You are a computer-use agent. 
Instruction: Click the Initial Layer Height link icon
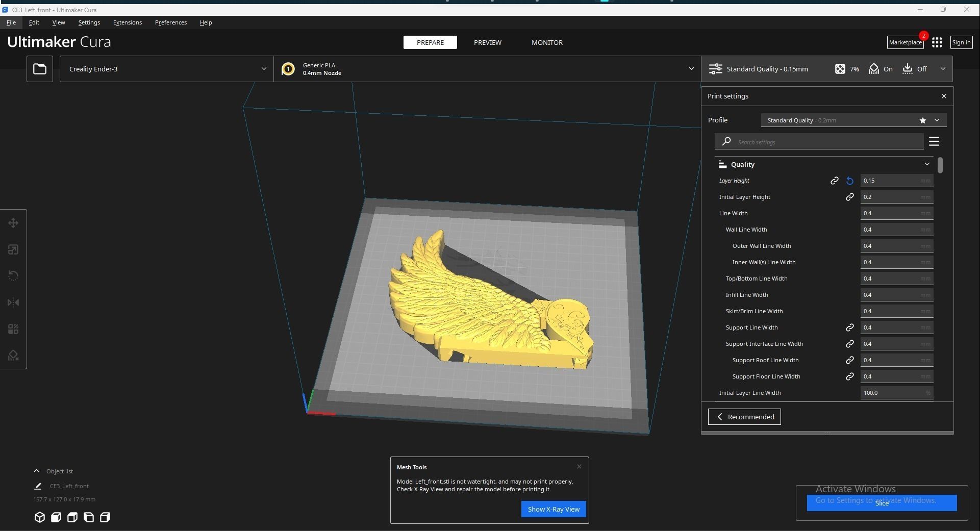point(850,197)
